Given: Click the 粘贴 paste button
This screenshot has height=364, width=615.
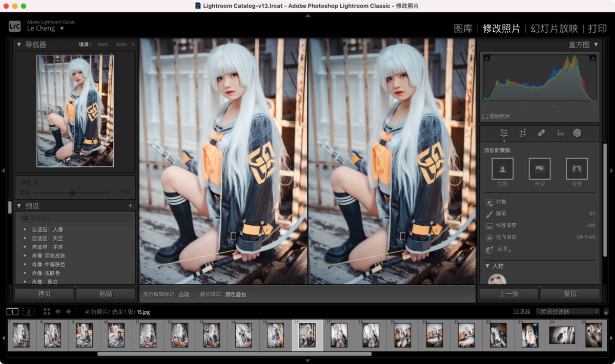Looking at the screenshot, I should pyautogui.click(x=106, y=294).
